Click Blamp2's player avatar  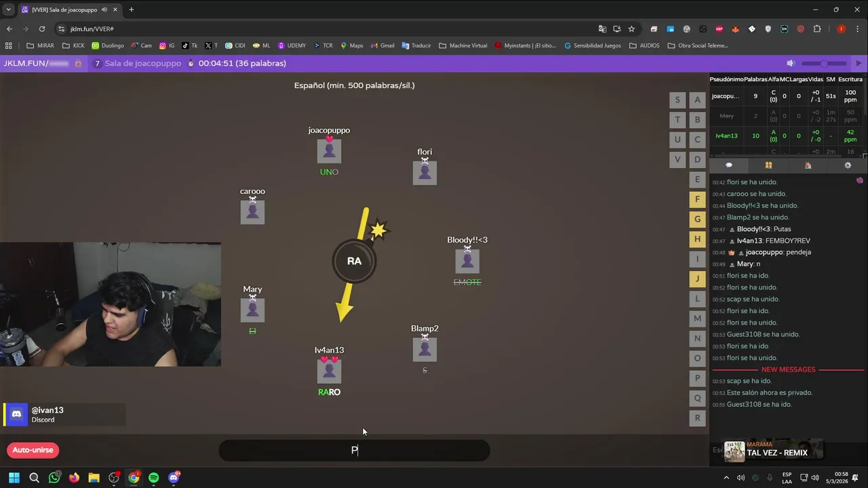tap(425, 349)
